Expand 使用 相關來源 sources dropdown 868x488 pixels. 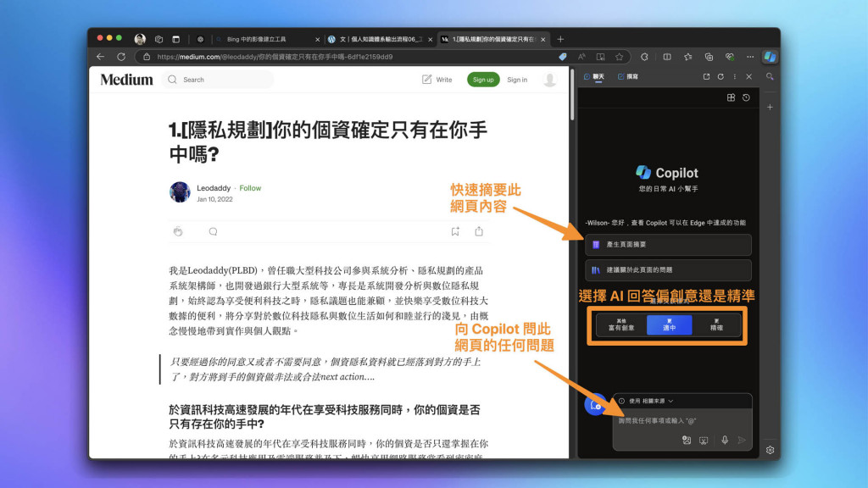pos(646,401)
